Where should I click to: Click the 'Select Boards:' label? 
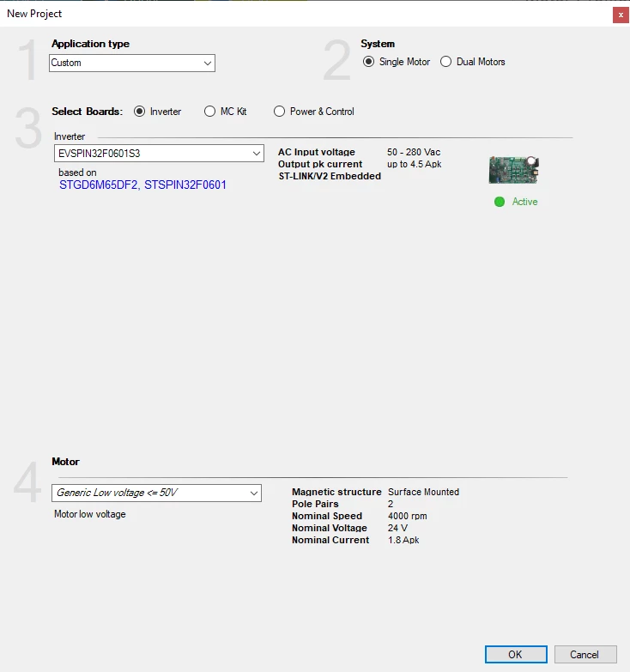click(x=87, y=112)
